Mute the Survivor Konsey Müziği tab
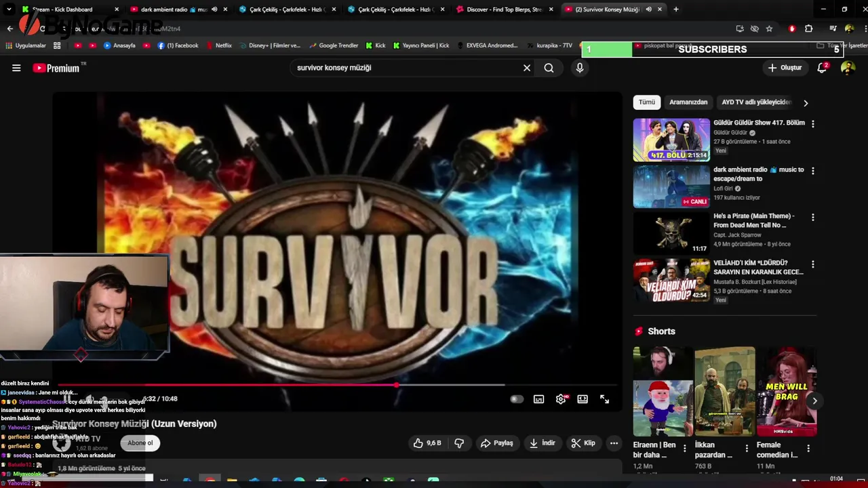Screen dimensions: 868x488 [648, 9]
